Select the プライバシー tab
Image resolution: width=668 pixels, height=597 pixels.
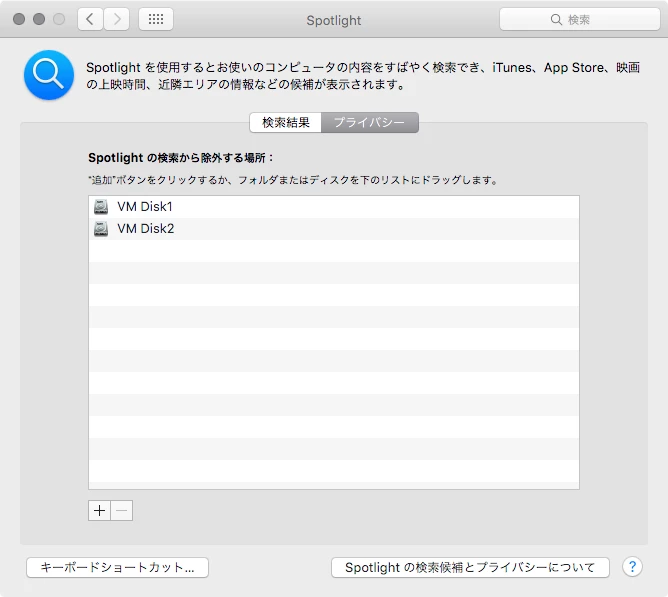click(x=370, y=123)
